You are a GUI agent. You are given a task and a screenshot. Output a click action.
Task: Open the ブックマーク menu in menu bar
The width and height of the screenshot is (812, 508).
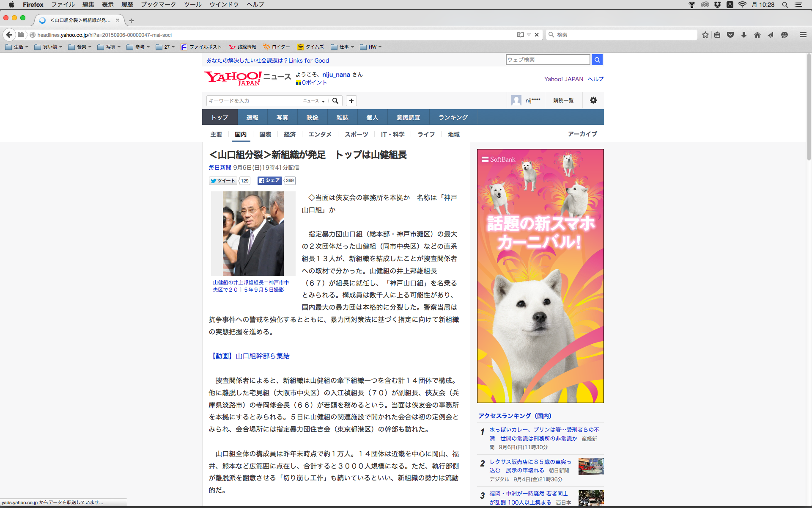click(x=158, y=5)
